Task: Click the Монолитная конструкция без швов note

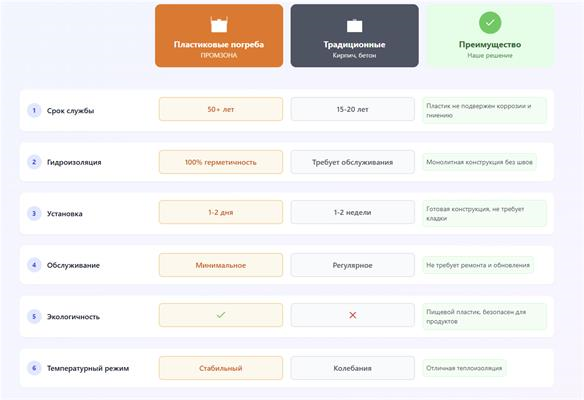Action: tap(479, 162)
